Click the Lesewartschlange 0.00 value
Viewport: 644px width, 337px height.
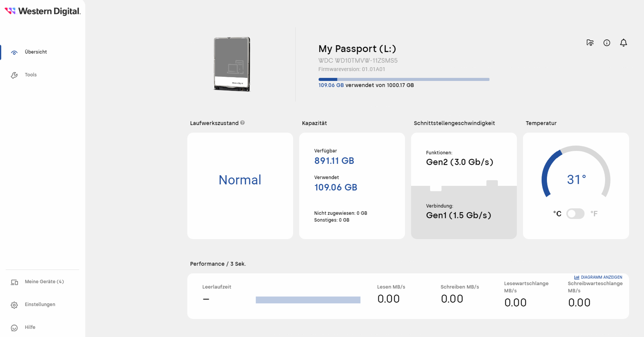pos(515,303)
